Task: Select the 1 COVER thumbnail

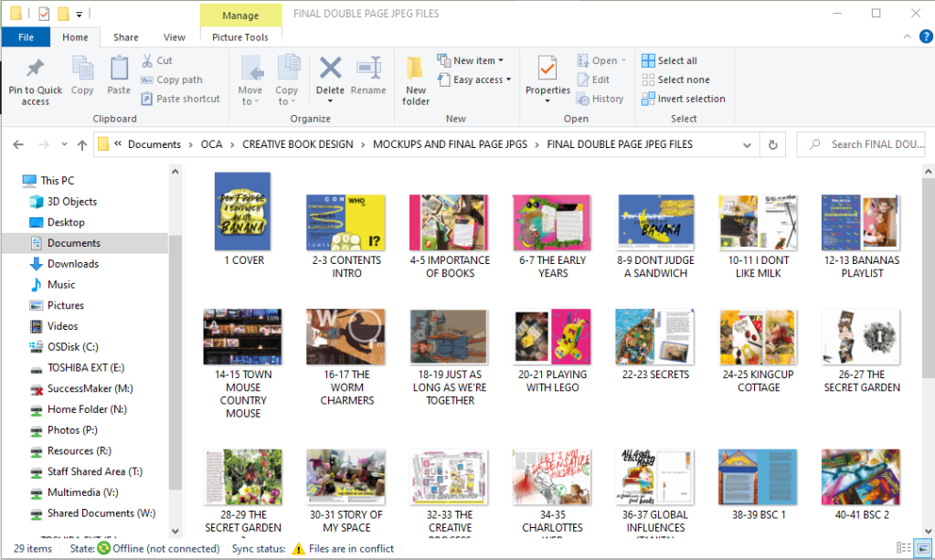Action: tap(243, 212)
